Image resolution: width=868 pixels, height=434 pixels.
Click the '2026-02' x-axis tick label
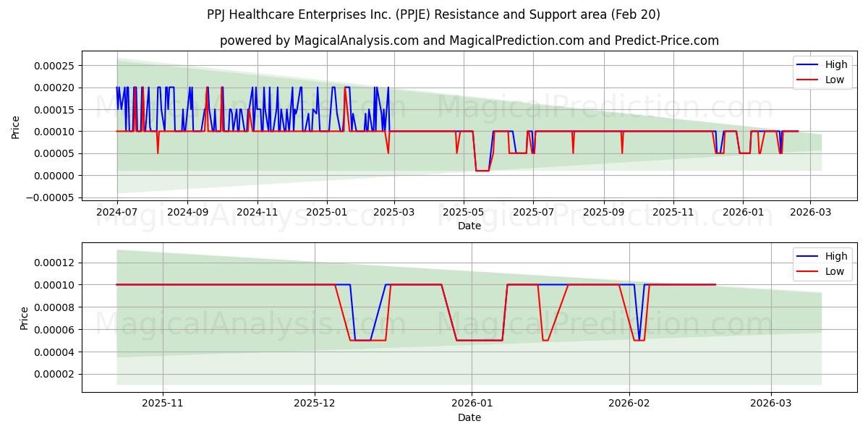click(629, 403)
